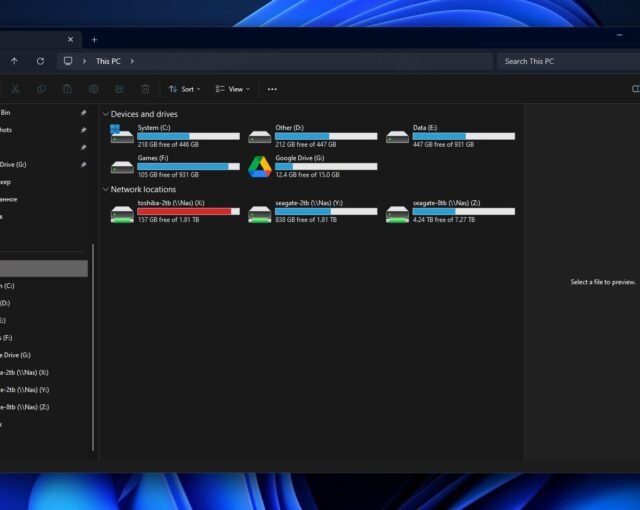Open the toshiba-2tb network drive icon
The width and height of the screenshot is (640, 510).
[122, 214]
